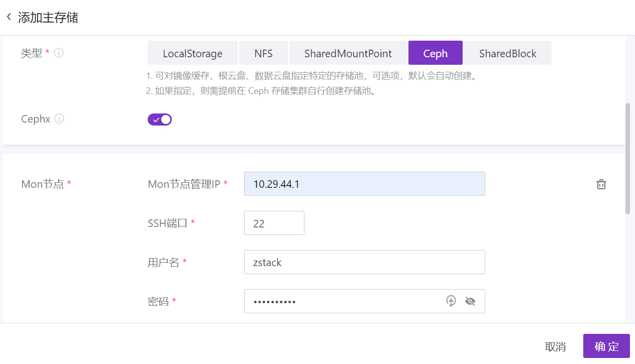The width and height of the screenshot is (635, 364).
Task: Open the info tooltip next to Cephx
Action: pos(59,118)
